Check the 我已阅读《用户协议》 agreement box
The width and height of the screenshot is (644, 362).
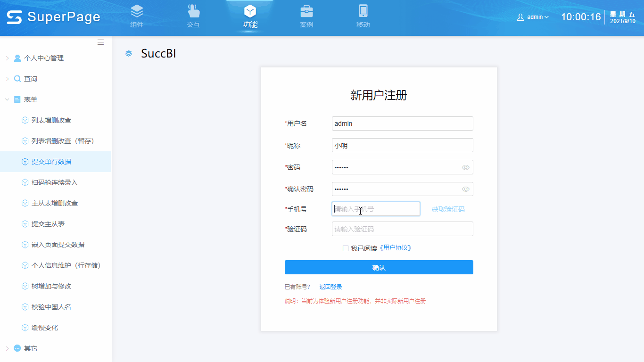tap(345, 247)
